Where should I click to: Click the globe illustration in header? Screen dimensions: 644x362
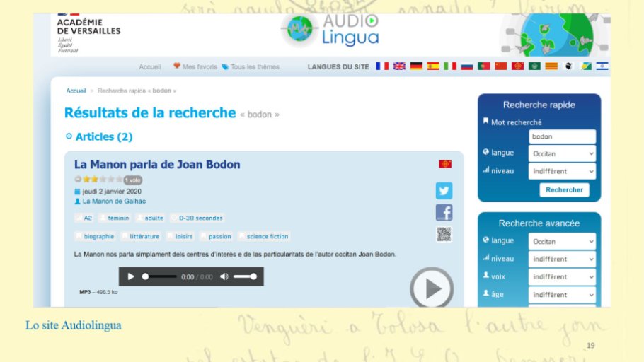(x=556, y=35)
